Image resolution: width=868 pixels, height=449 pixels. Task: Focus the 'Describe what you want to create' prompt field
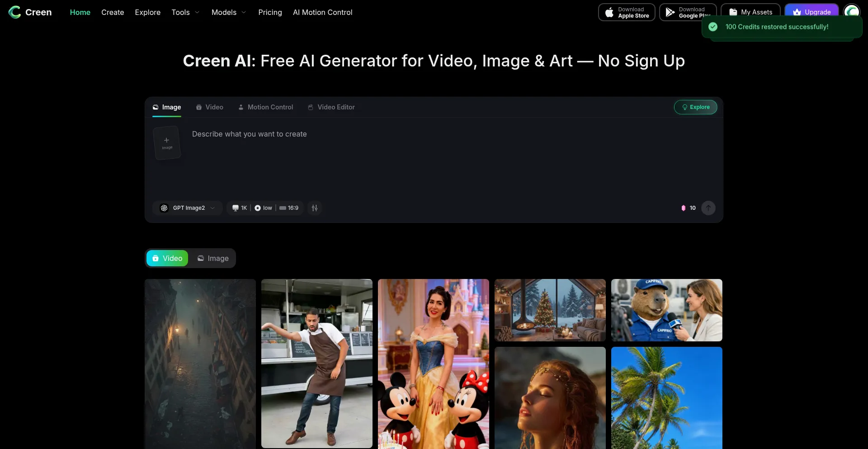452,158
